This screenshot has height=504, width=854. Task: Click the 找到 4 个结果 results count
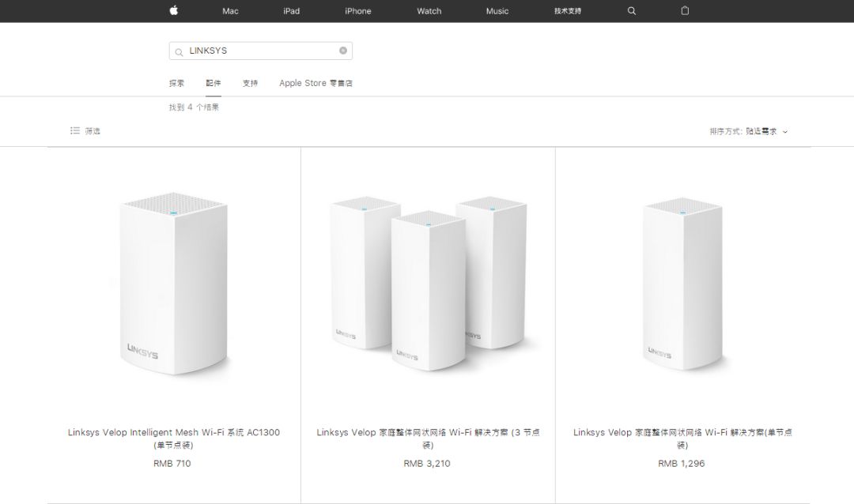point(194,107)
